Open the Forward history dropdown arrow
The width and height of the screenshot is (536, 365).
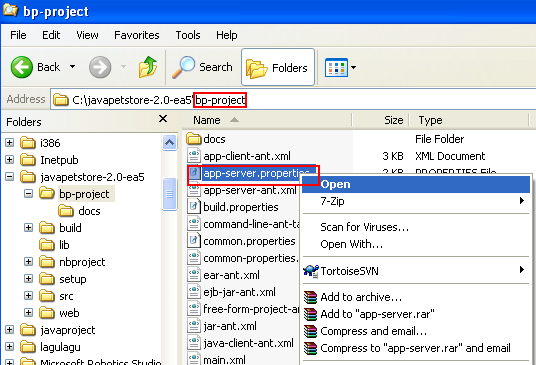click(123, 66)
